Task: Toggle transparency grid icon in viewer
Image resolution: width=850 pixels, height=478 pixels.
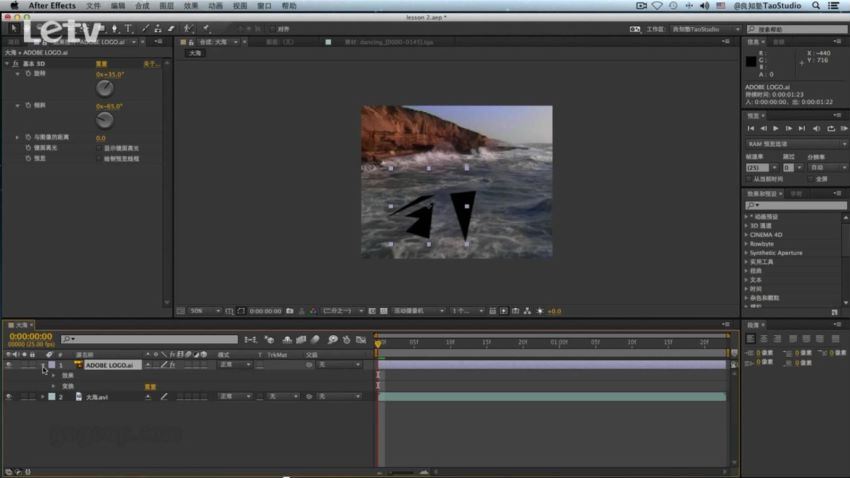Action: pyautogui.click(x=384, y=311)
